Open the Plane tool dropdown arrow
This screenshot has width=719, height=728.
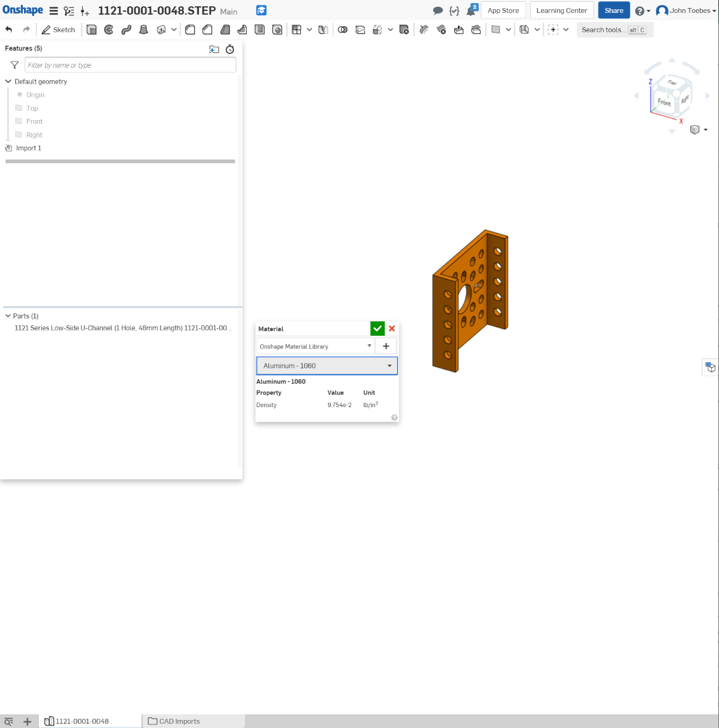[508, 30]
